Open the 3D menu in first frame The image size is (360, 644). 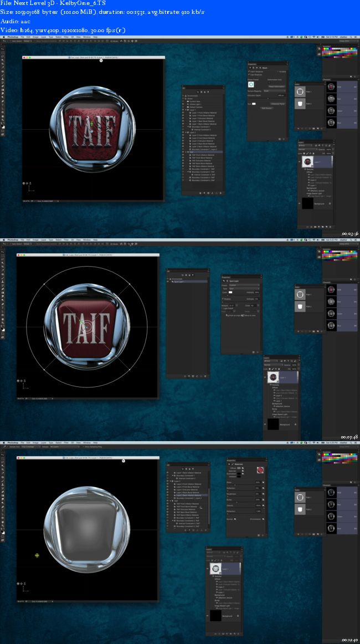coord(72,37)
